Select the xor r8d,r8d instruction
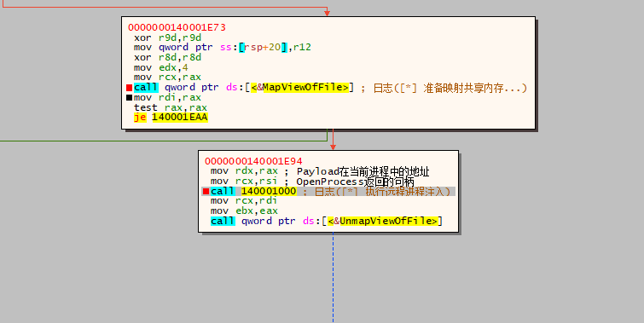This screenshot has height=323, width=644. (x=167, y=57)
